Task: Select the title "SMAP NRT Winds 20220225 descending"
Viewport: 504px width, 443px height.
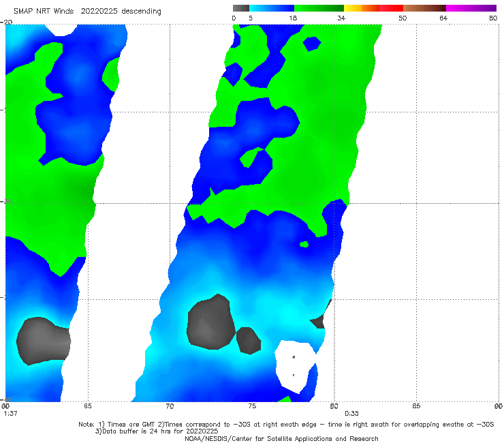Action: 87,12
